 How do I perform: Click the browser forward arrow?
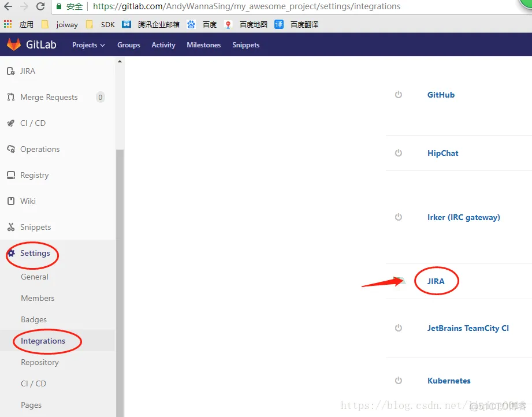pos(24,6)
